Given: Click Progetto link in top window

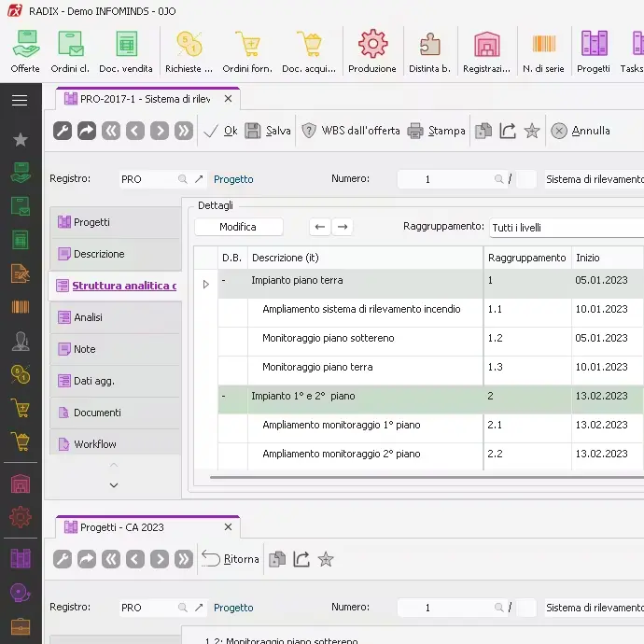Looking at the screenshot, I should tap(233, 179).
